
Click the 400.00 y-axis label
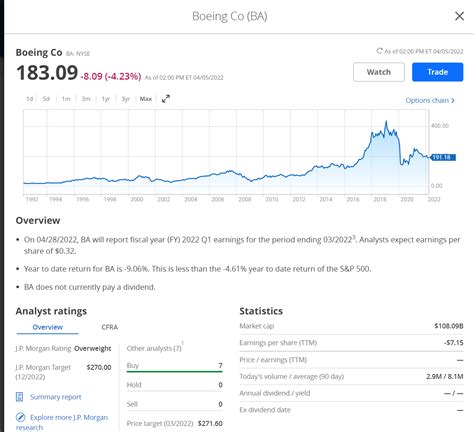coord(440,126)
